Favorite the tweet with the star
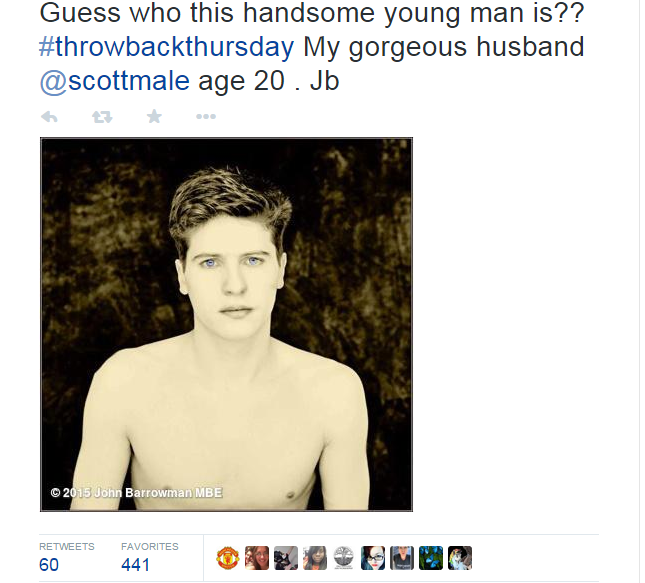The image size is (645, 583). pyautogui.click(x=153, y=117)
